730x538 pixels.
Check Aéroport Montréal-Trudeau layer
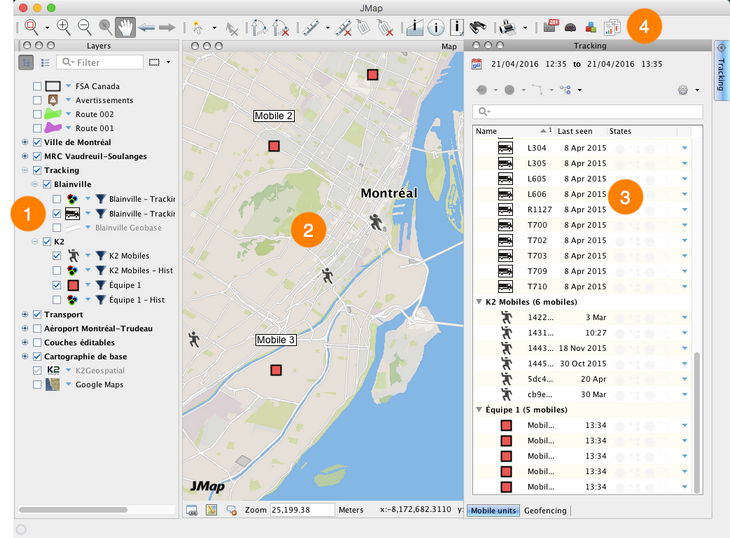[x=37, y=329]
